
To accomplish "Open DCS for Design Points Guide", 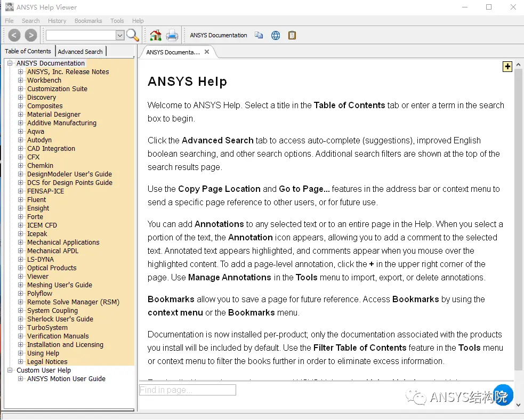I will [70, 182].
